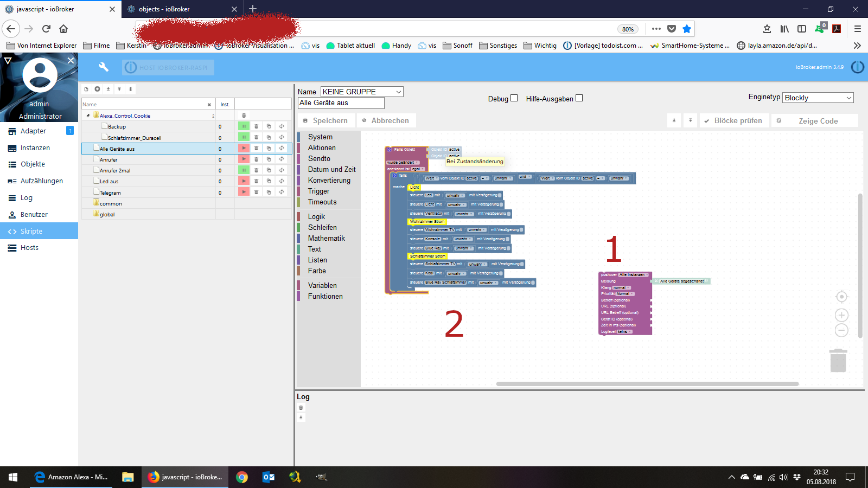868x488 pixels.
Task: Click the expand/collapse all icon in list toolbar
Action: pos(130,89)
